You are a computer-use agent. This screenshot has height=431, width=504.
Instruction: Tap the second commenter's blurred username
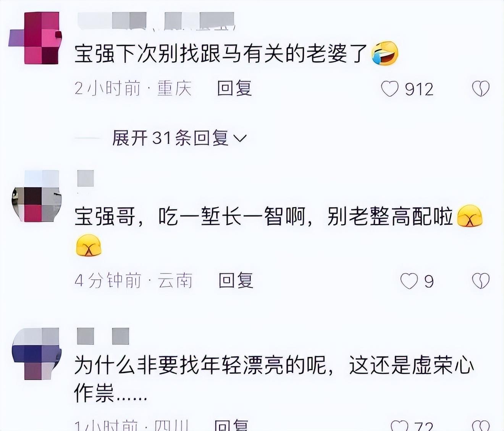pos(86,178)
